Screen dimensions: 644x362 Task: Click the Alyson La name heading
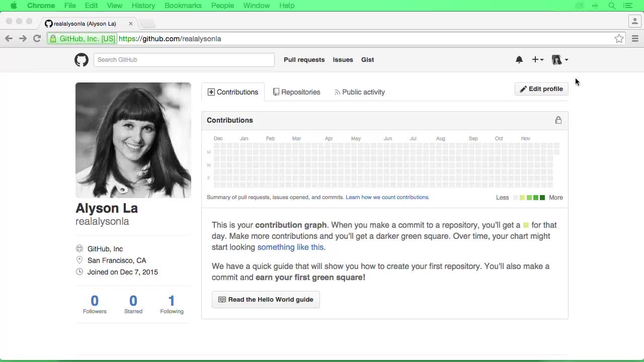click(107, 208)
